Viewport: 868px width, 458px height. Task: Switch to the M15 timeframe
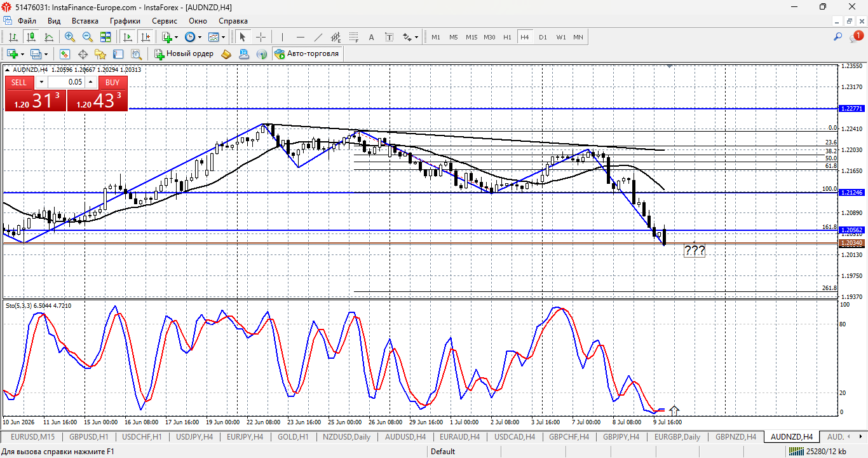tap(471, 37)
